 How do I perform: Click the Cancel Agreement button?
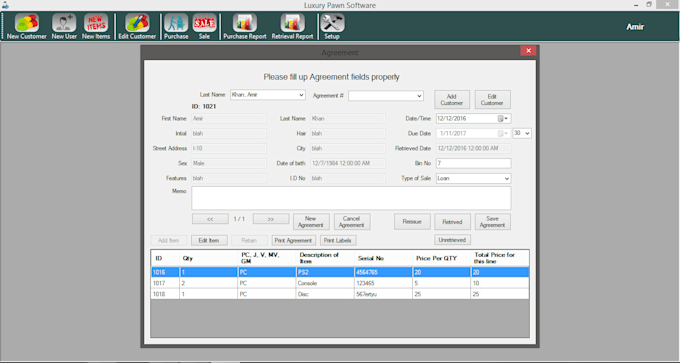pyautogui.click(x=352, y=222)
